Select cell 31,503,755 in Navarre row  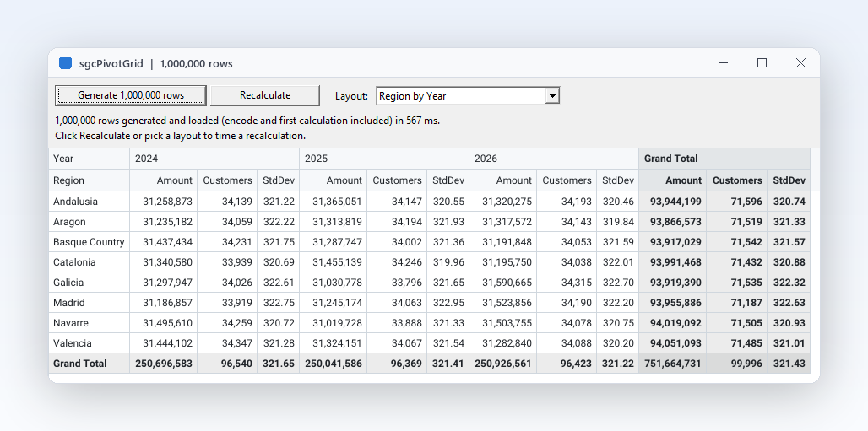(502, 323)
